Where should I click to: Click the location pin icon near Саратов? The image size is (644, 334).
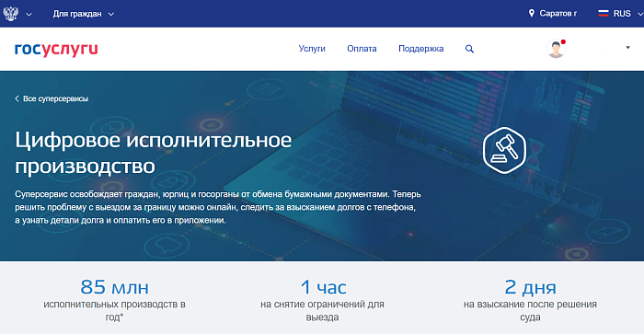[532, 13]
